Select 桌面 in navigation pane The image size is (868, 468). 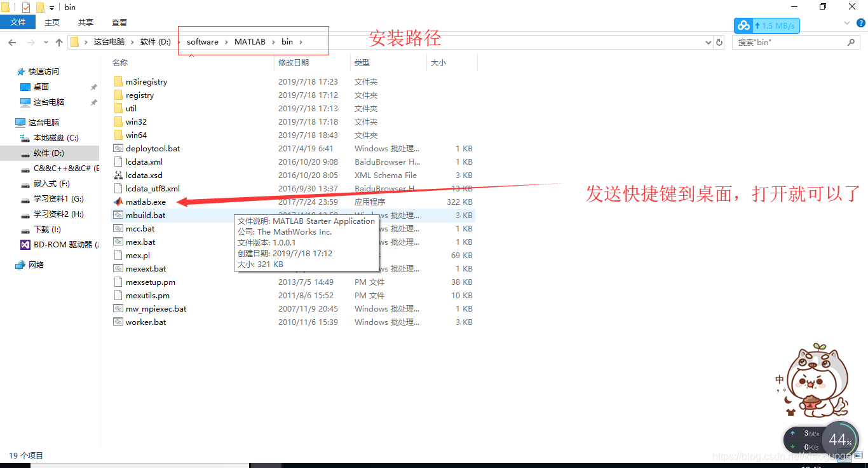coord(41,87)
